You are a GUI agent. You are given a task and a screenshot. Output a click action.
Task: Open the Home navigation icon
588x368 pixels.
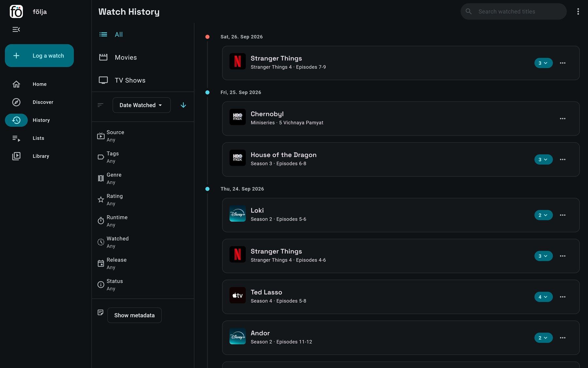16,84
